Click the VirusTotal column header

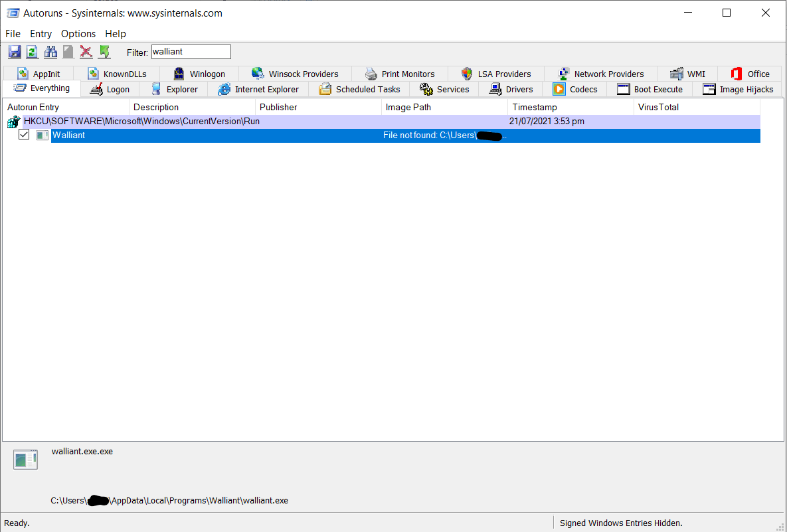[697, 107]
